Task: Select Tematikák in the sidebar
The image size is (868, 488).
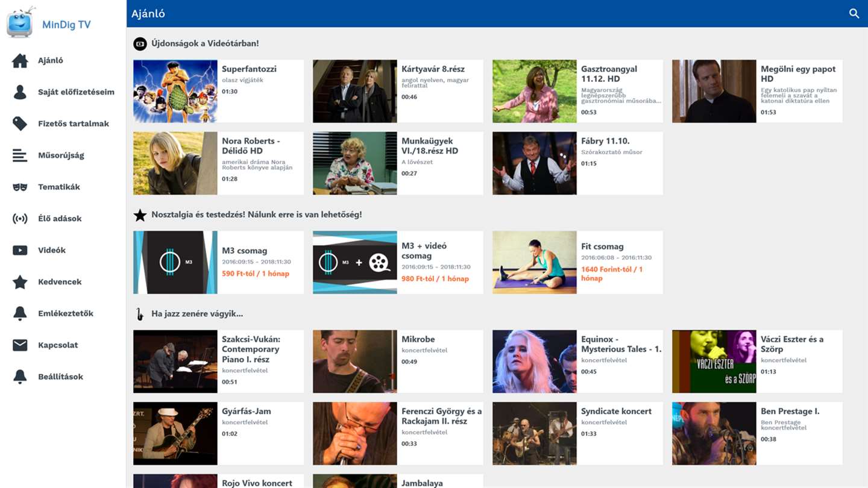Action: click(59, 187)
